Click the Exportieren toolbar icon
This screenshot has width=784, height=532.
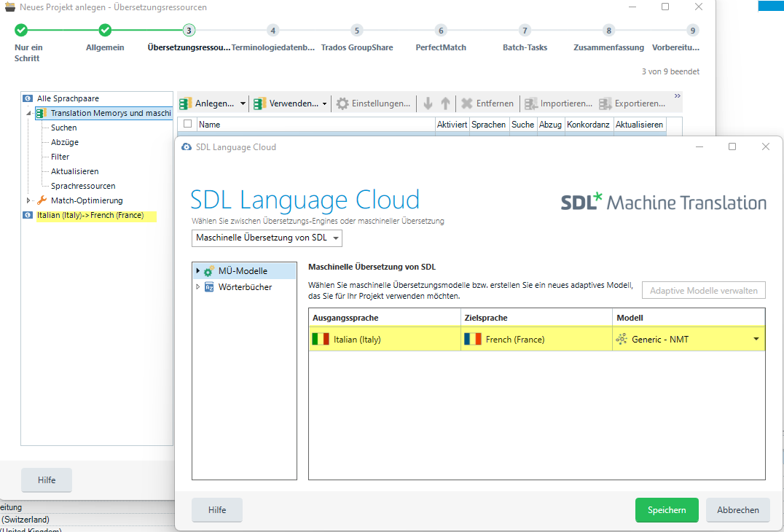605,103
